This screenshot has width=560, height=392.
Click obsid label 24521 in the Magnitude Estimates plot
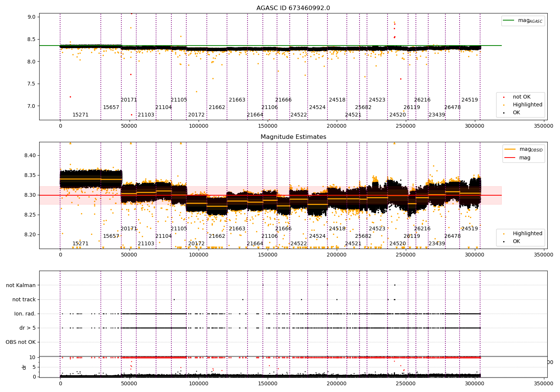pyautogui.click(x=353, y=243)
